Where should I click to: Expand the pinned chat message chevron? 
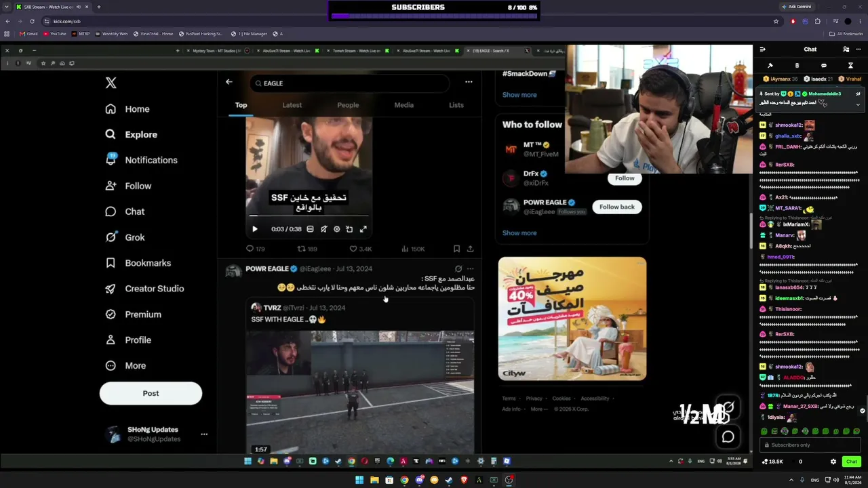click(x=858, y=104)
